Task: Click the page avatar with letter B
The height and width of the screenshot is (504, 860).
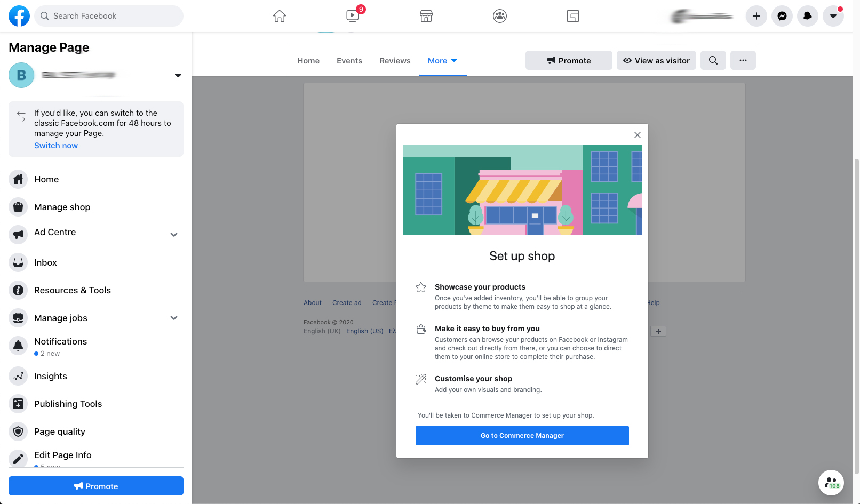Action: click(x=21, y=75)
